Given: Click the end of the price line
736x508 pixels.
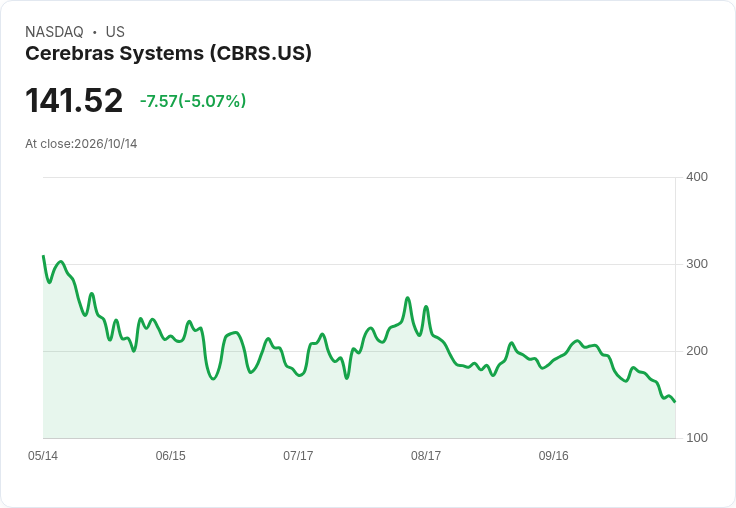Looking at the screenshot, I should [675, 402].
